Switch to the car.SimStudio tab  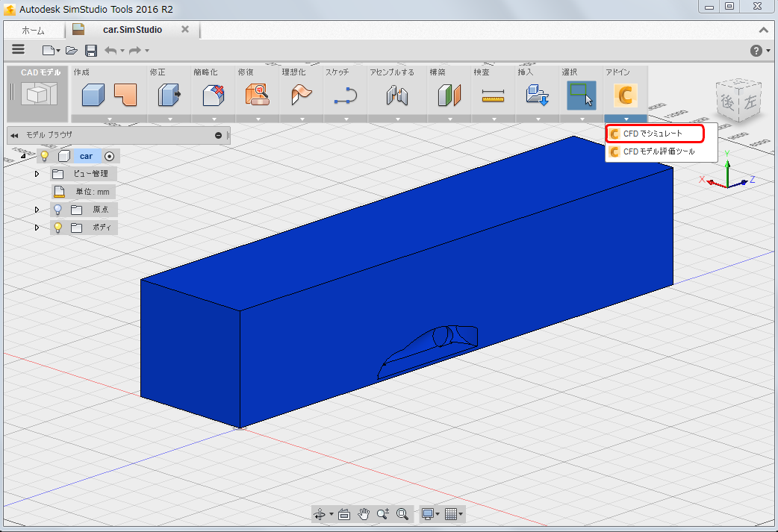132,30
